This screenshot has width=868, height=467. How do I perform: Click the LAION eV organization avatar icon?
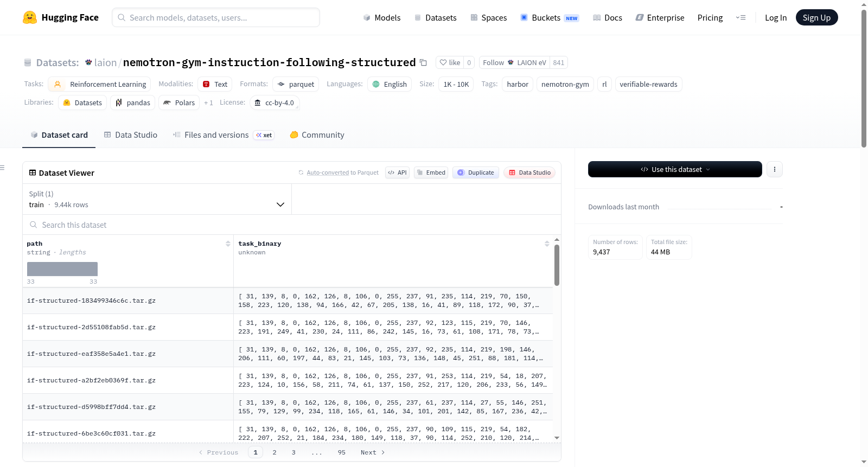510,62
